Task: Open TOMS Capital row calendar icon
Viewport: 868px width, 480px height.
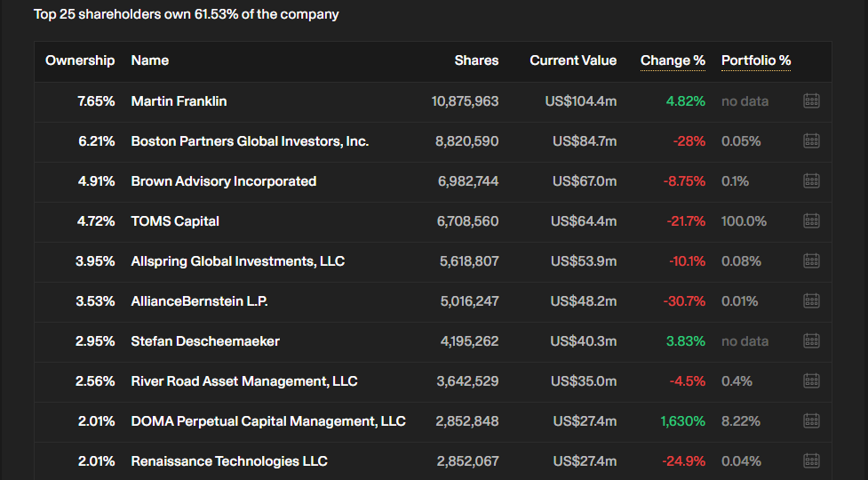Action: [810, 221]
